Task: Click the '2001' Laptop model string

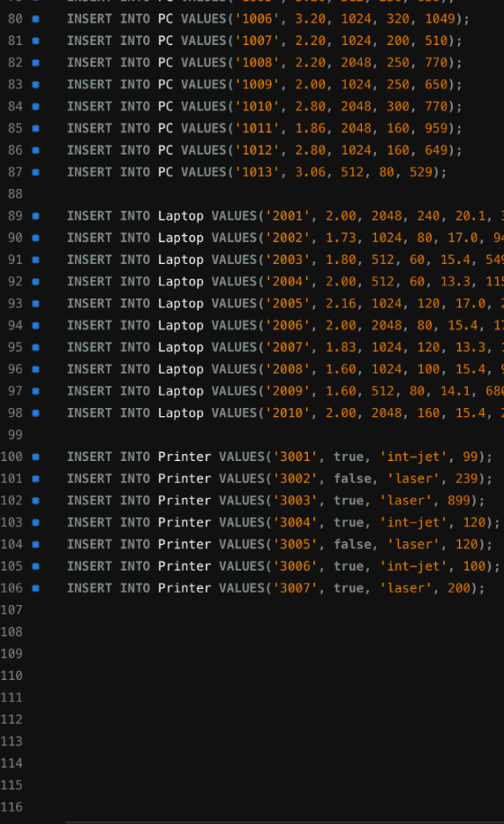Action: click(x=288, y=216)
